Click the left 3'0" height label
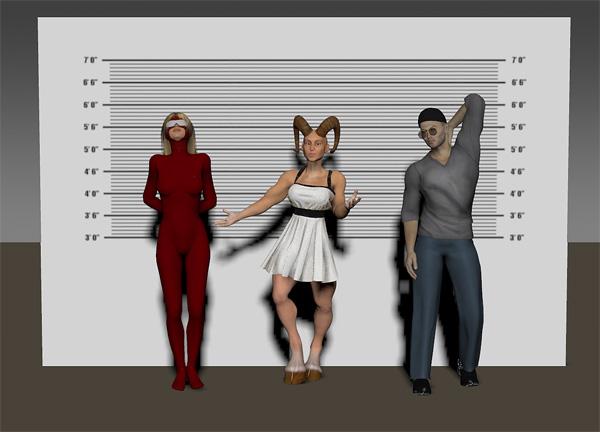This screenshot has width=600, height=432. click(90, 238)
